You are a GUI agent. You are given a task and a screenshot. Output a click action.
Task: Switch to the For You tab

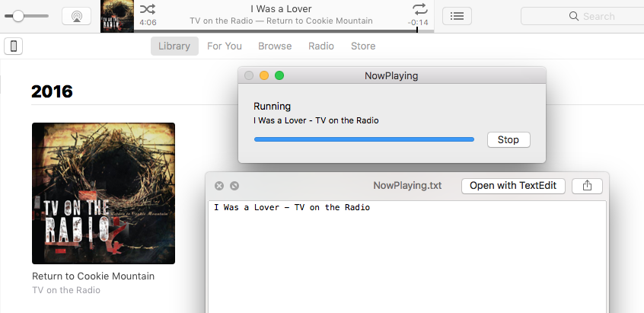tap(225, 46)
